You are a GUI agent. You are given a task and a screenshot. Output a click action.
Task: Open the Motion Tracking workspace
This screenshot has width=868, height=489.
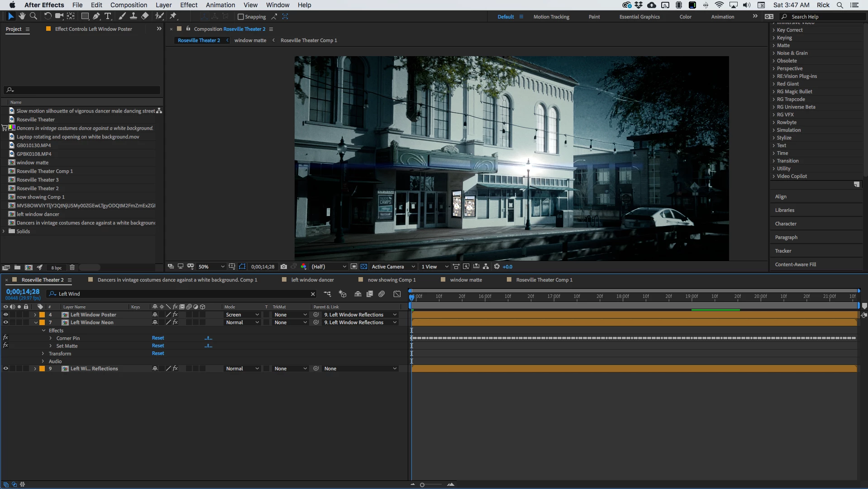tap(551, 17)
